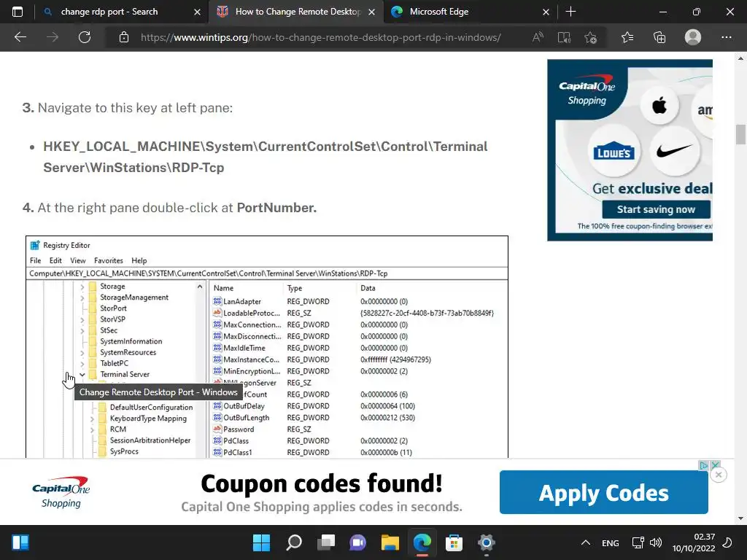Screen dimensions: 747x560
Task: Click the Capital One Shopping sidebar ad
Action: point(630,150)
